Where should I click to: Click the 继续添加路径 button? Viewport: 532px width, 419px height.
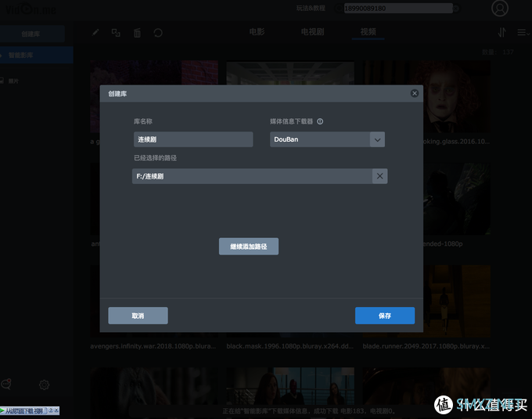point(249,246)
